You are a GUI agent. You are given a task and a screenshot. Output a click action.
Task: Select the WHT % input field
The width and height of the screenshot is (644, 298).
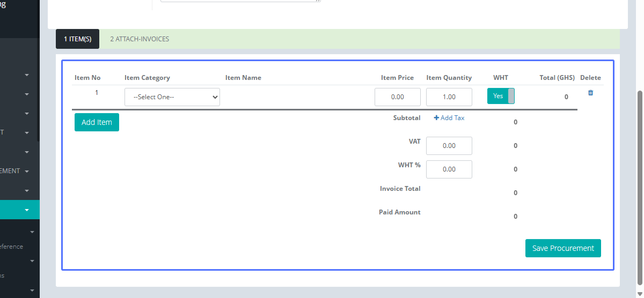click(449, 169)
